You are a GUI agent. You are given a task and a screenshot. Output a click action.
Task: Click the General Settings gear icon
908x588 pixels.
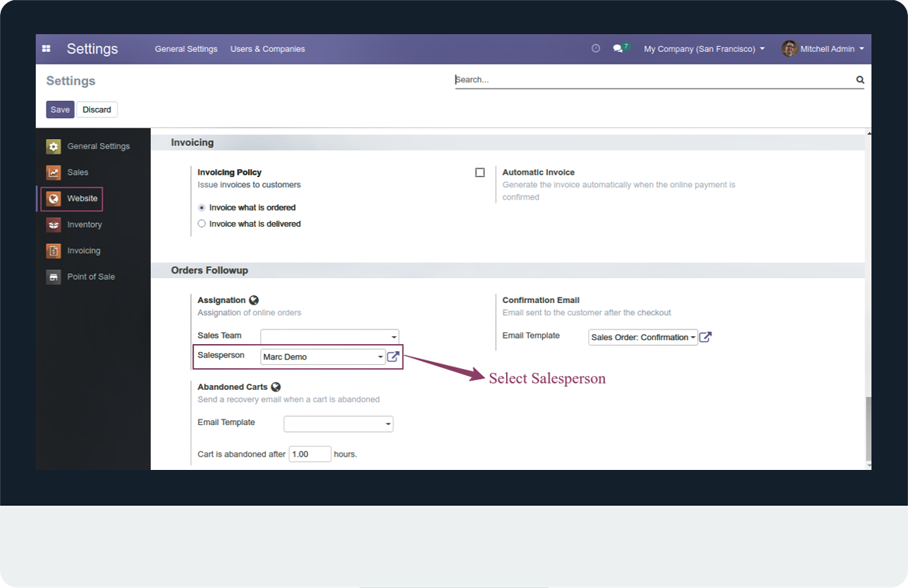click(54, 147)
